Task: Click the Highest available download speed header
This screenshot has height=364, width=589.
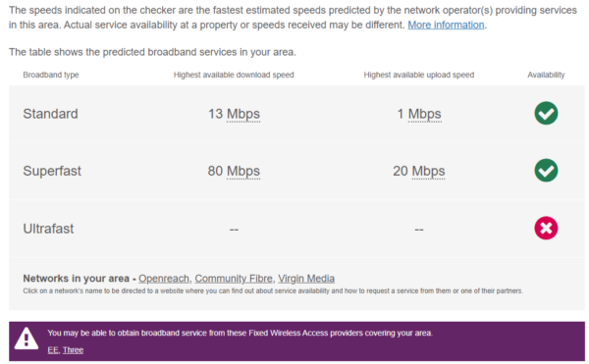Action: [x=234, y=75]
